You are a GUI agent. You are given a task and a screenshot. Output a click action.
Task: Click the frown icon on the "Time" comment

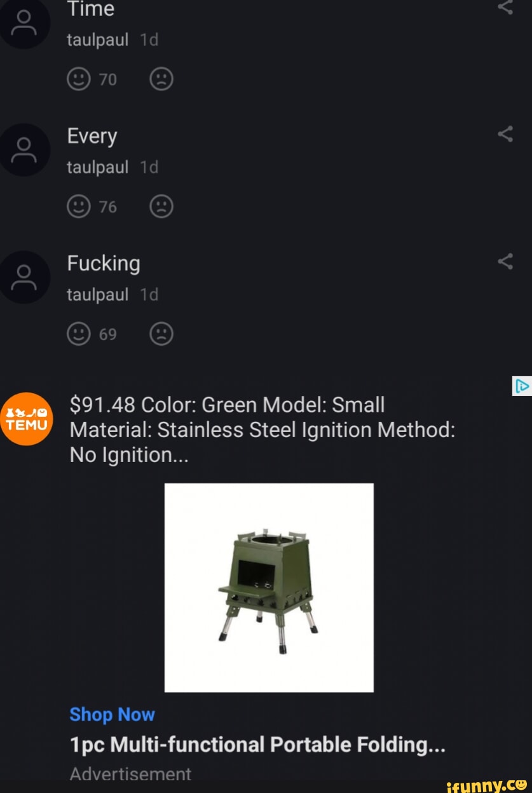click(x=161, y=79)
